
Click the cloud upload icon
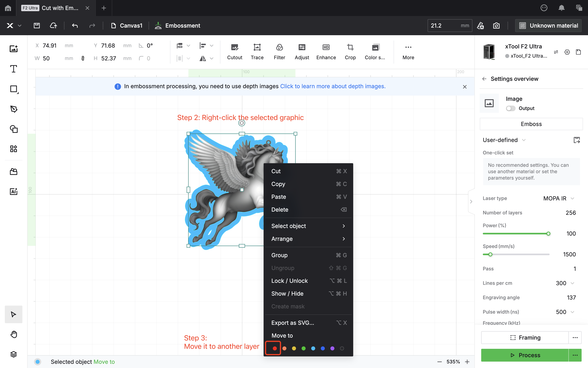click(53, 26)
